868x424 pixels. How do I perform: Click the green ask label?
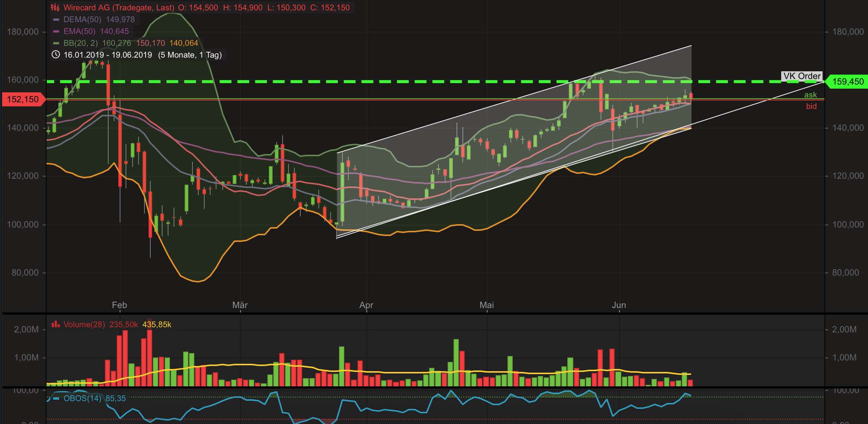(x=810, y=95)
